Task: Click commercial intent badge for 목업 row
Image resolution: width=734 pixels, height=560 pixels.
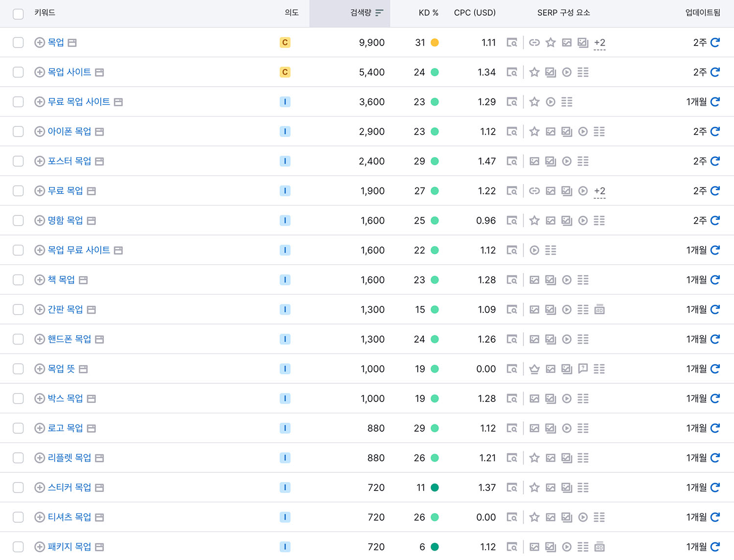Action: pos(285,43)
